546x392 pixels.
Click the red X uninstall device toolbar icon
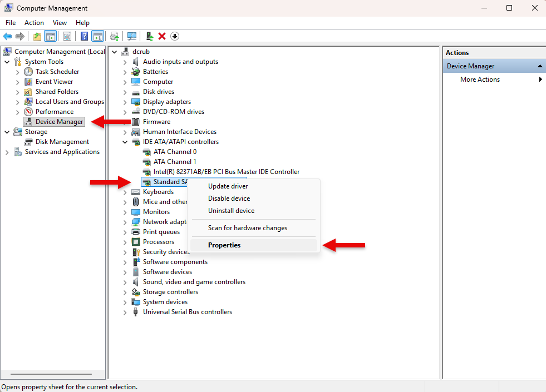pos(162,36)
